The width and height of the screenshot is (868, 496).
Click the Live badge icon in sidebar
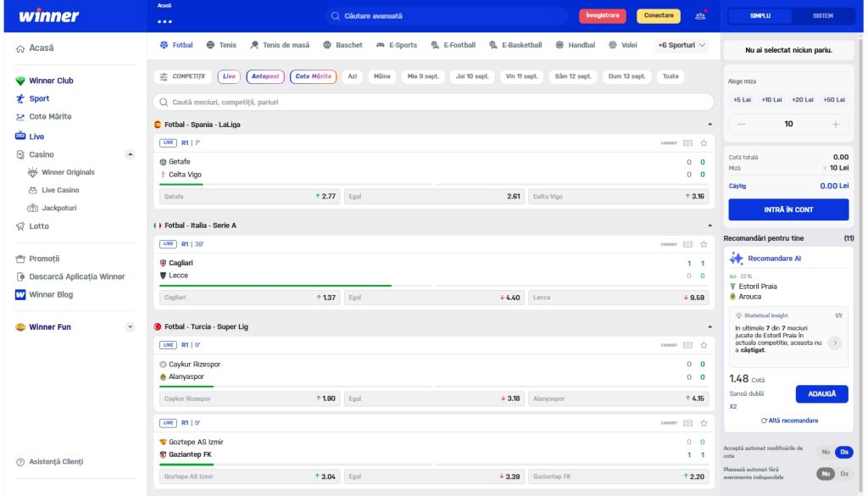[x=20, y=136]
